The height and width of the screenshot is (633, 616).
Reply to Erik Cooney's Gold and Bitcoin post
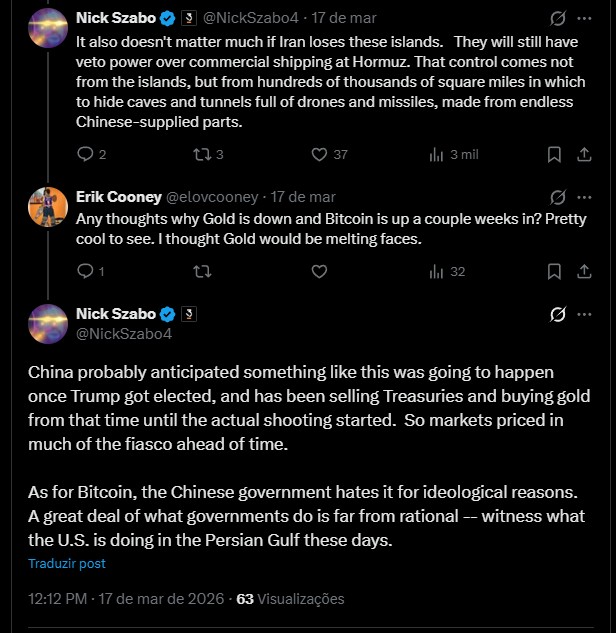pos(85,271)
